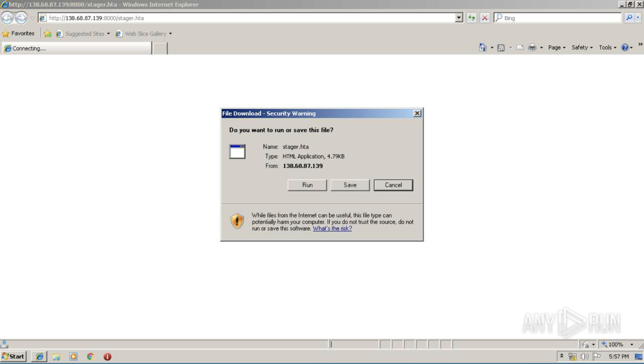Open the "What's the risk?" link
Image resolution: width=644 pixels, height=364 pixels.
[x=332, y=229]
